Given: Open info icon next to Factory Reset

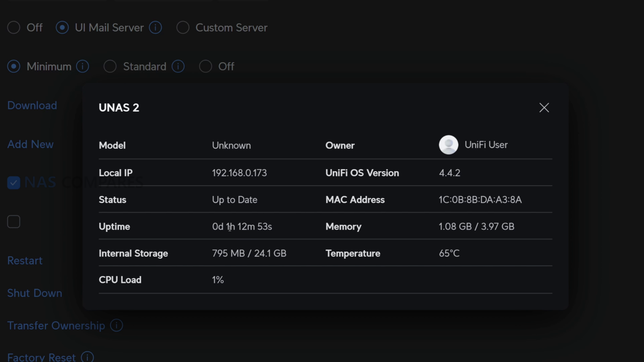Looking at the screenshot, I should [x=87, y=357].
